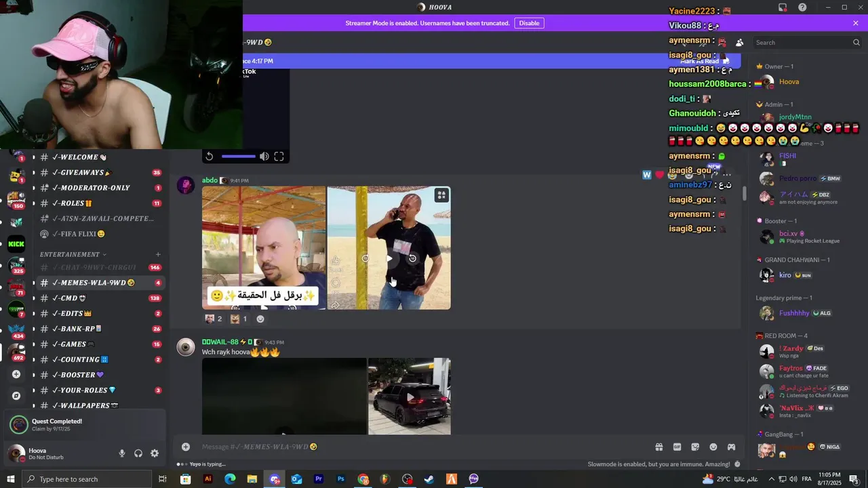This screenshot has width=868, height=488.
Task: Open Windows Start menu
Action: click(x=10, y=479)
